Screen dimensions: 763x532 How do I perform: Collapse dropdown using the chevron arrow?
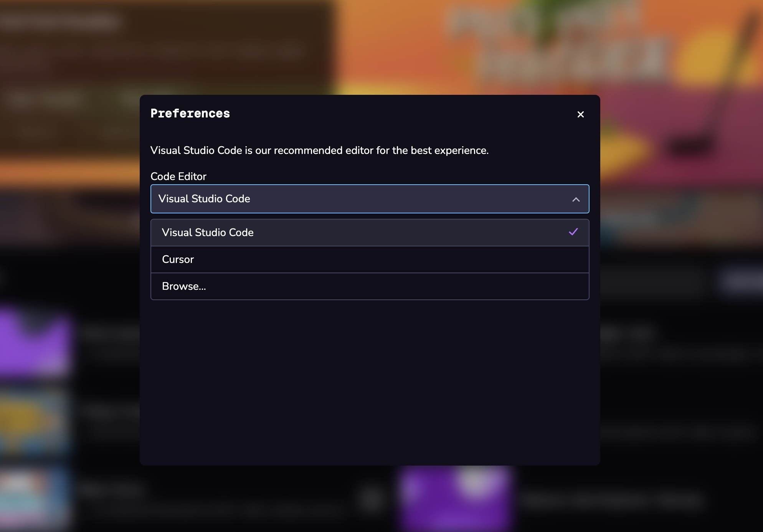tap(576, 199)
